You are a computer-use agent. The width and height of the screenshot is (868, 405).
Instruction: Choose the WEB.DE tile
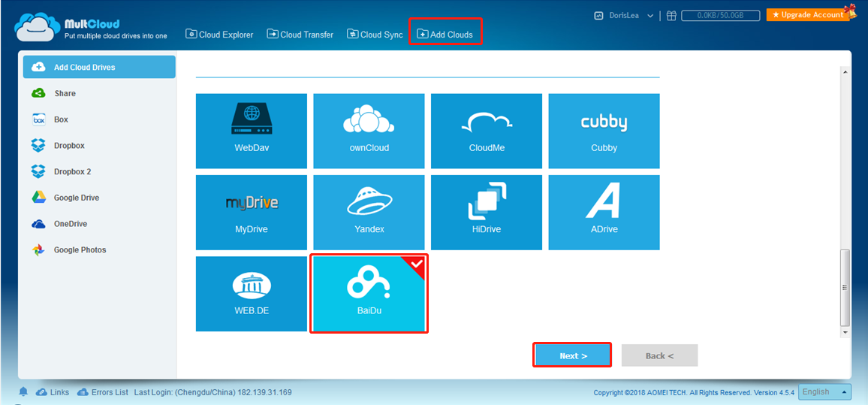pyautogui.click(x=252, y=294)
